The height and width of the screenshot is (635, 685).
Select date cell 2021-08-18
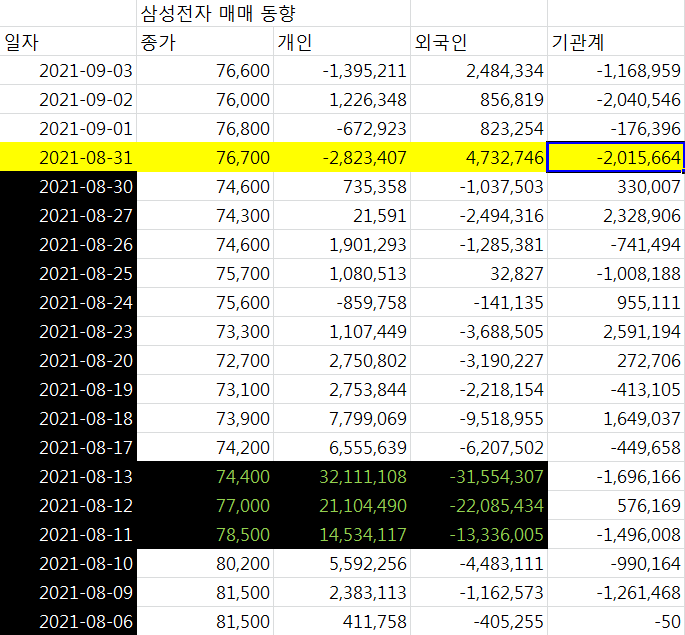pos(68,418)
